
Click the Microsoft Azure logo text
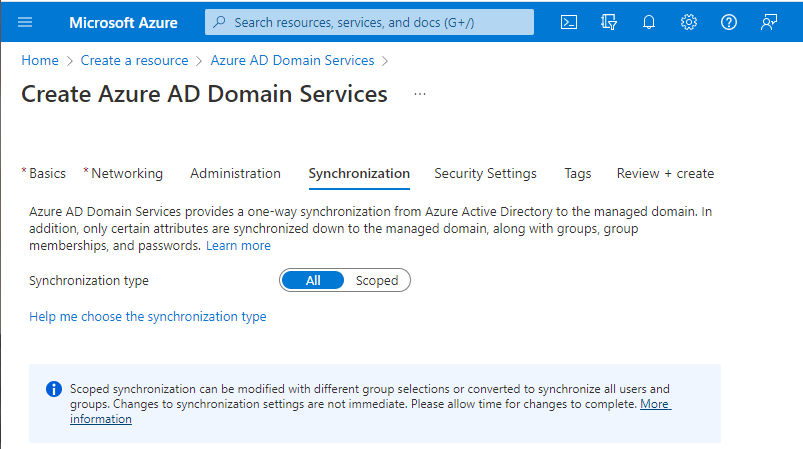point(123,23)
